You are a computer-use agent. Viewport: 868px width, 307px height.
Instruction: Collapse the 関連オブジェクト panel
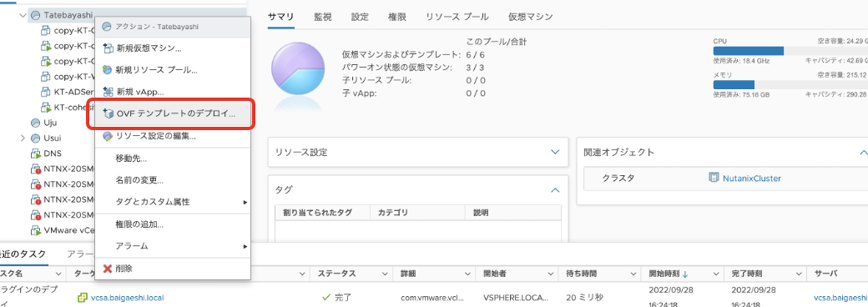(863, 152)
